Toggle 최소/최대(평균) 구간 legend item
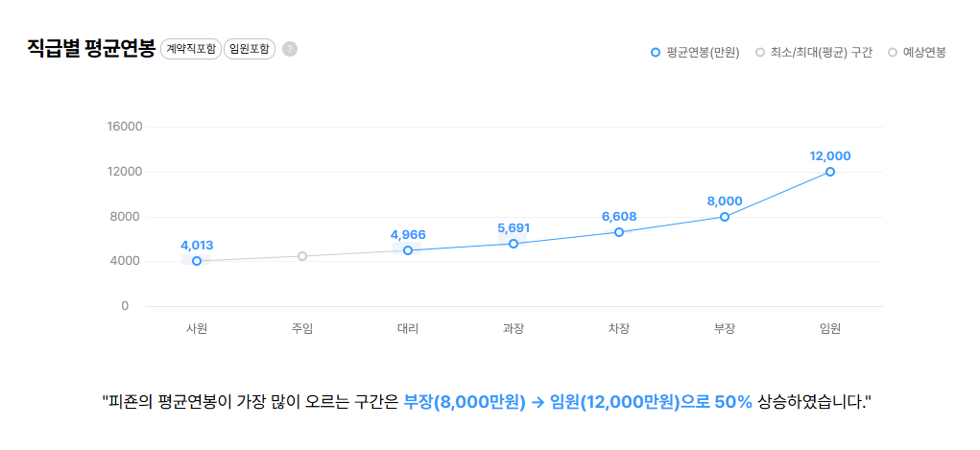 pos(814,53)
